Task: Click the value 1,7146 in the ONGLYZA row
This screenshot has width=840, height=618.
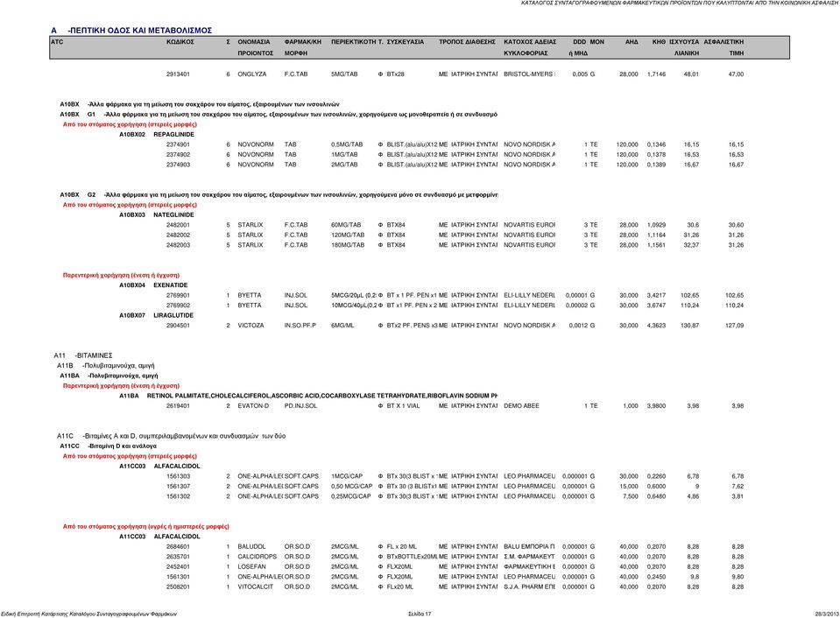Action: (x=656, y=74)
